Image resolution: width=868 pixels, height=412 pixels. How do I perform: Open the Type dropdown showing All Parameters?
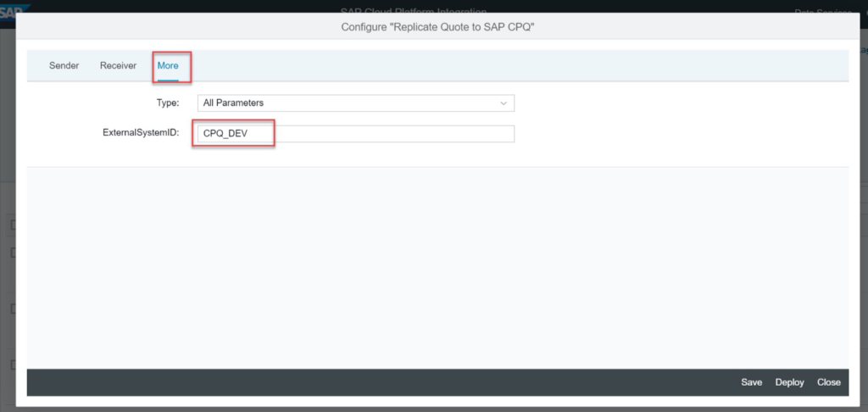click(356, 103)
